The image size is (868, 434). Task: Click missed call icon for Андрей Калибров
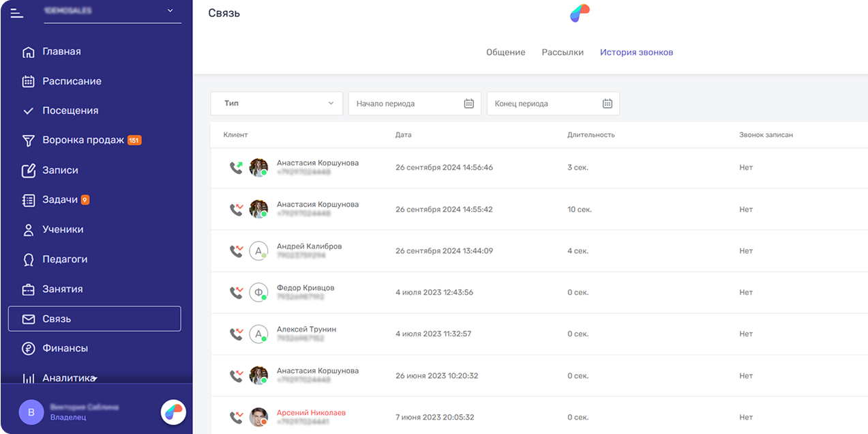pos(236,251)
